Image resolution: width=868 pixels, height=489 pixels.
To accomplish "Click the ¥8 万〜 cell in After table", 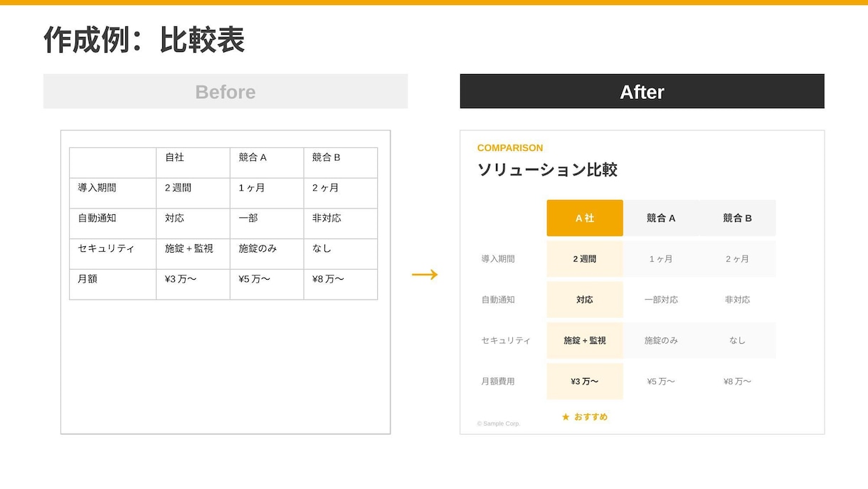I will (737, 382).
